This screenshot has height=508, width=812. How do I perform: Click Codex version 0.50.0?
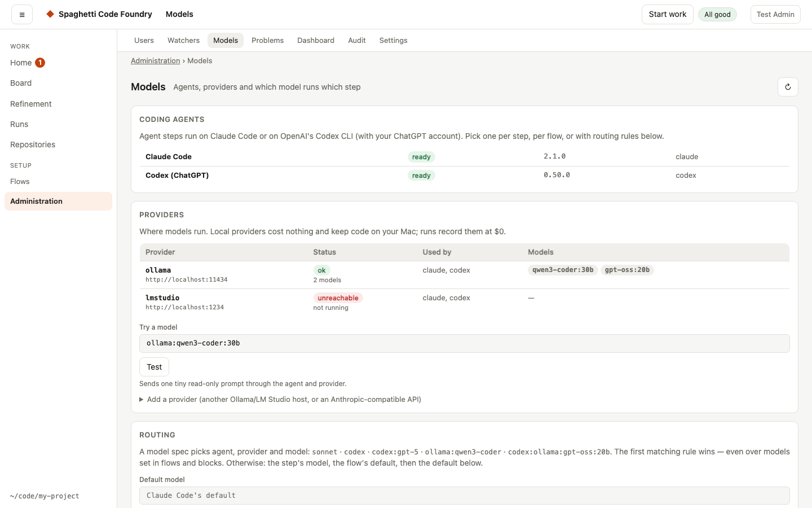557,175
